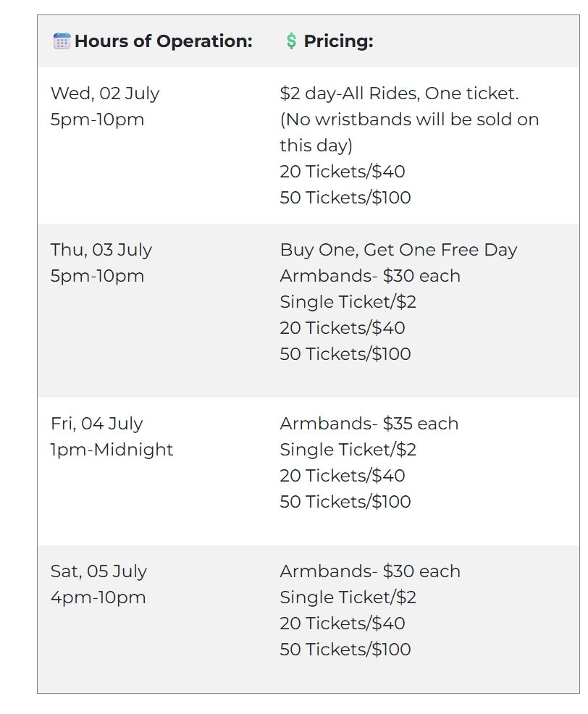
Task: Click the Fri, 04 July date
Action: coord(96,424)
